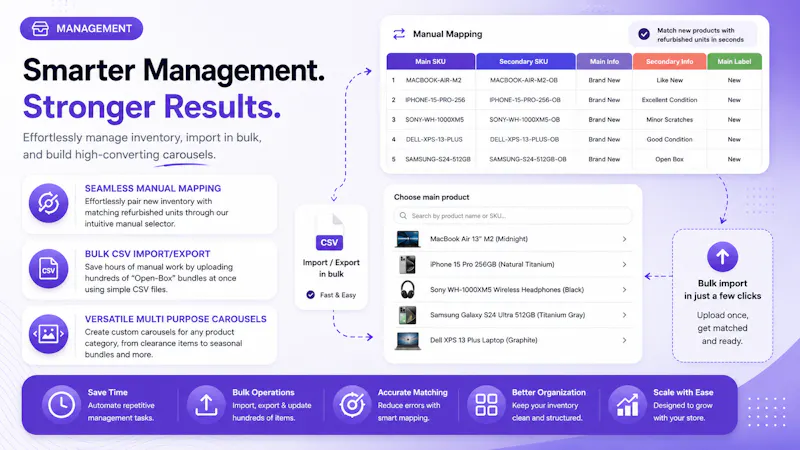This screenshot has width=800, height=450.
Task: Click MACBOOK-AIR-M2 main SKU cell
Action: (433, 80)
